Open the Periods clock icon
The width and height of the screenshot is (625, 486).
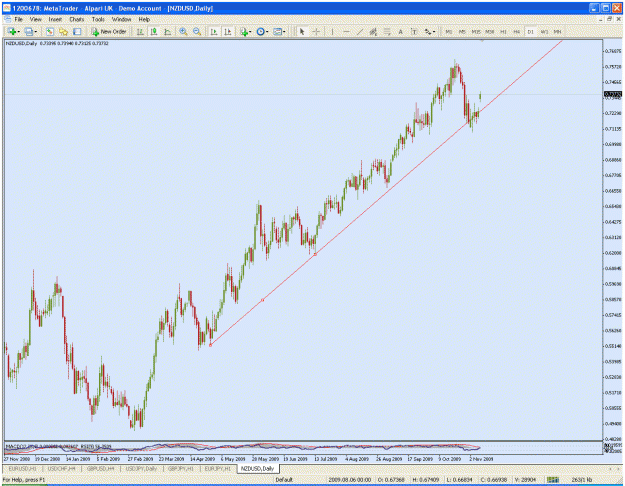pyautogui.click(x=260, y=31)
